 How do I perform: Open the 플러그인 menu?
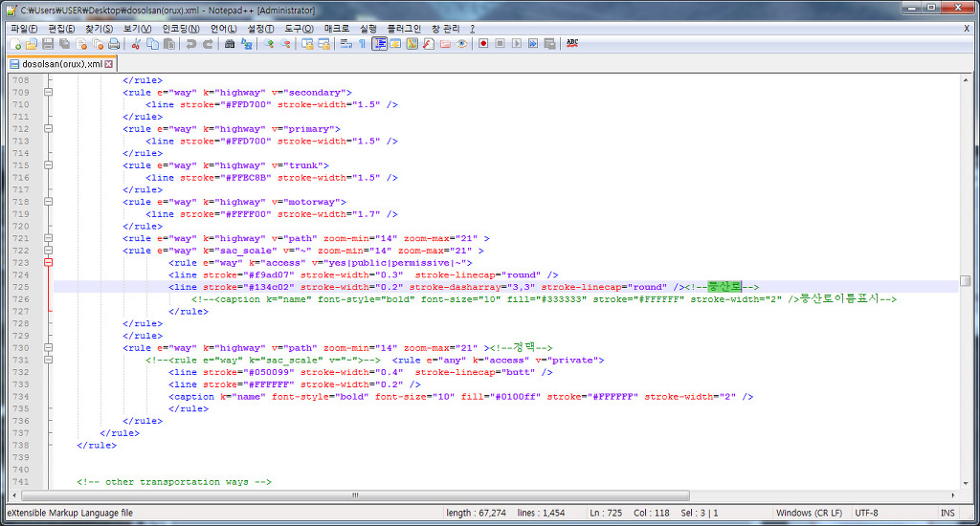pyautogui.click(x=404, y=29)
